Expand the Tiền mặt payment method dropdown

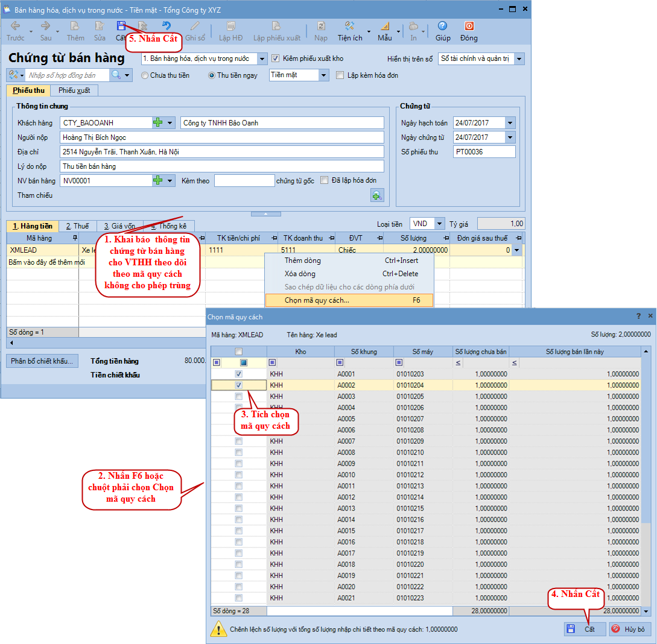click(x=323, y=75)
